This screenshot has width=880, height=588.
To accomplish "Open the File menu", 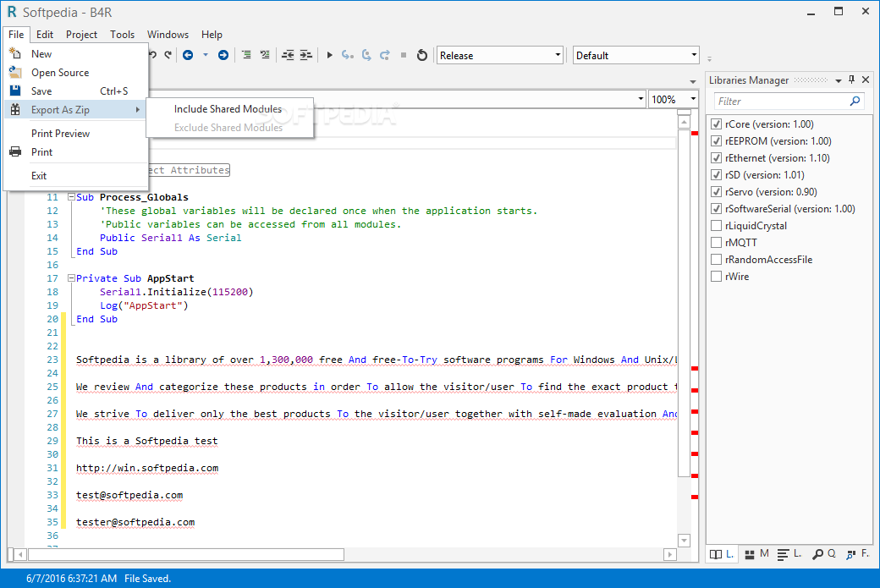I will (16, 34).
